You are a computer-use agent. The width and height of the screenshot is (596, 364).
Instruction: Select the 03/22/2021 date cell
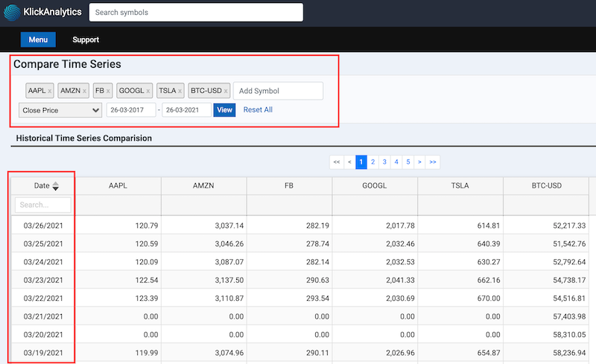point(43,298)
